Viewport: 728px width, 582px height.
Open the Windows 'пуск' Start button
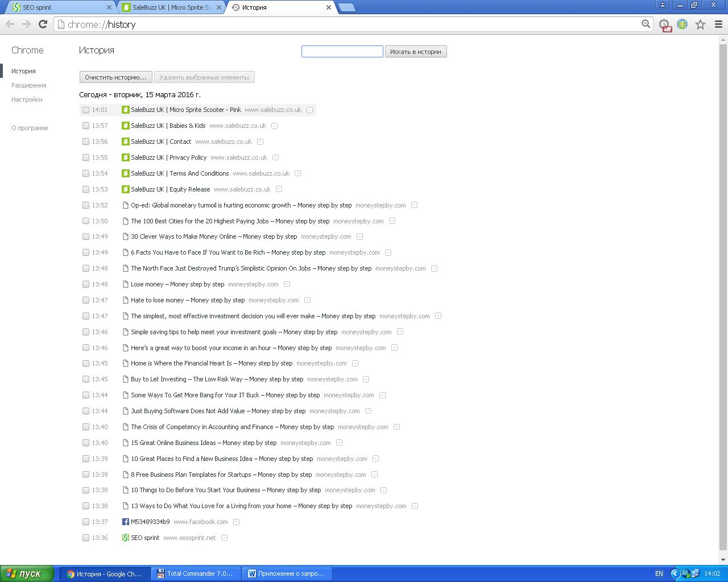(x=27, y=573)
